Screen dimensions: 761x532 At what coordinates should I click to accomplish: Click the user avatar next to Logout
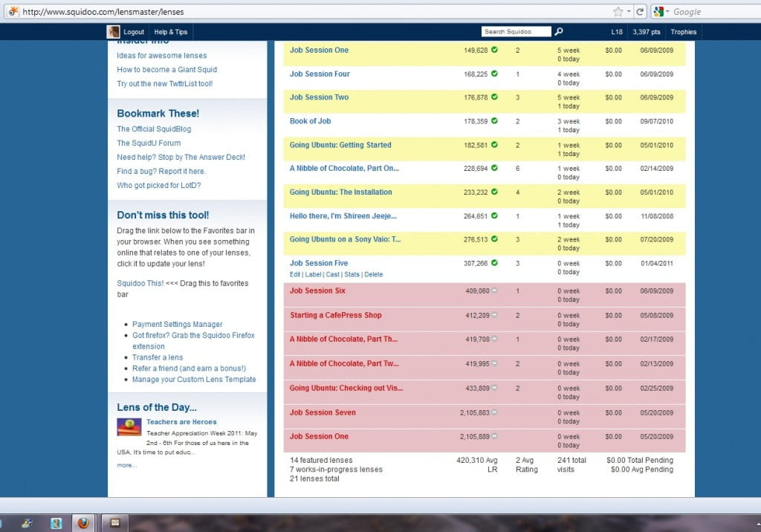113,32
